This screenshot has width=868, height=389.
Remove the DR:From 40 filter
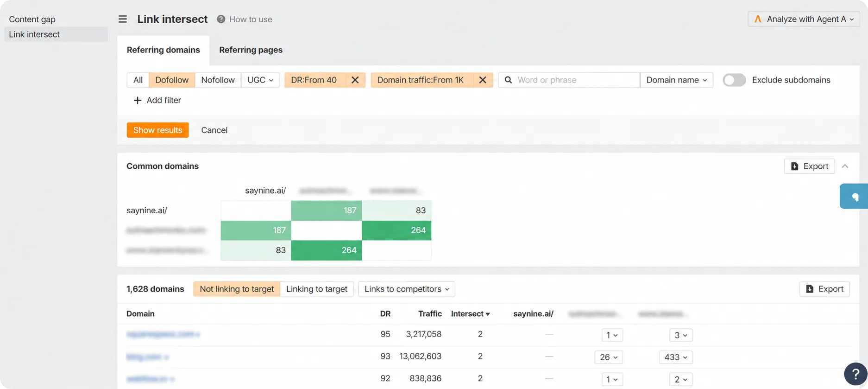355,80
